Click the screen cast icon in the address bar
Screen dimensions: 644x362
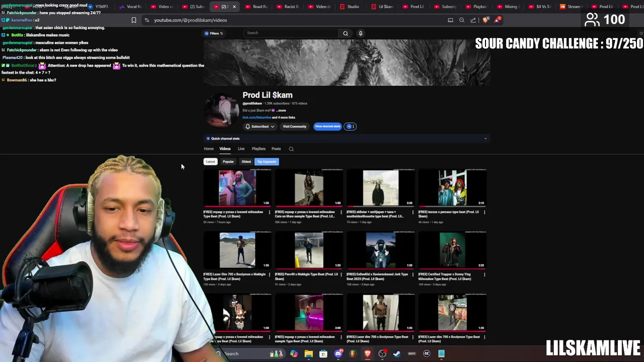click(450, 20)
